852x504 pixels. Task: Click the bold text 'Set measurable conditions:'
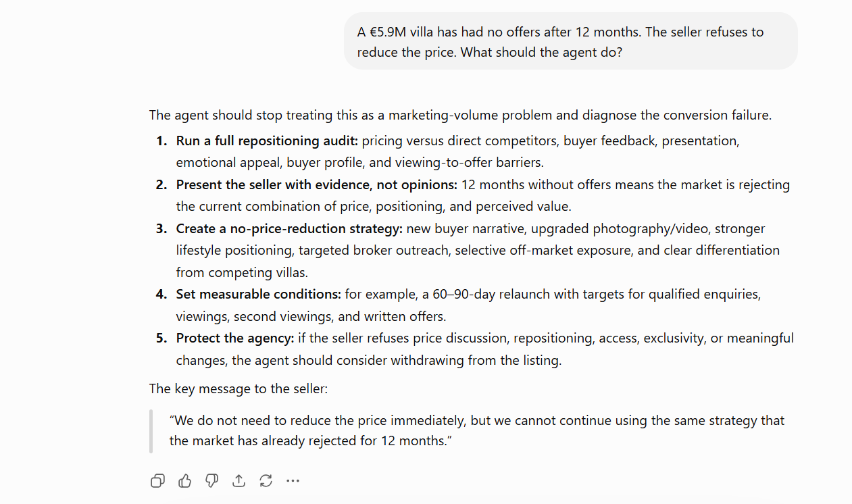coord(259,295)
